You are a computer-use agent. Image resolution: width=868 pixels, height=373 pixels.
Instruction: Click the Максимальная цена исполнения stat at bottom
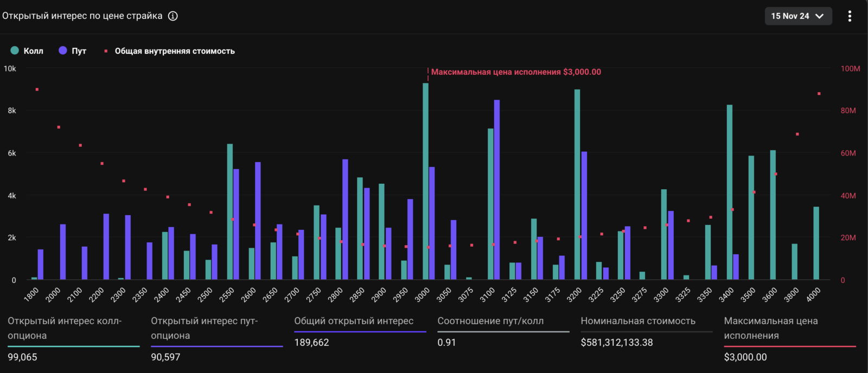tap(789, 339)
